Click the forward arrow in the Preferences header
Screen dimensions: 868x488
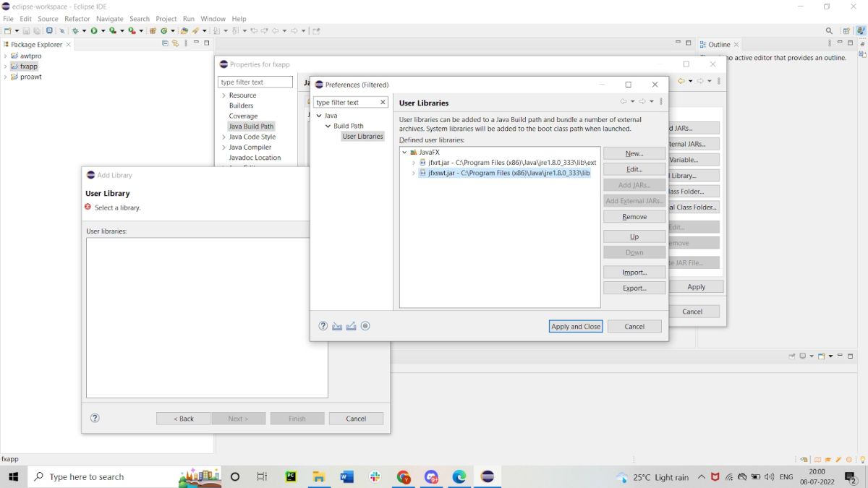point(642,102)
